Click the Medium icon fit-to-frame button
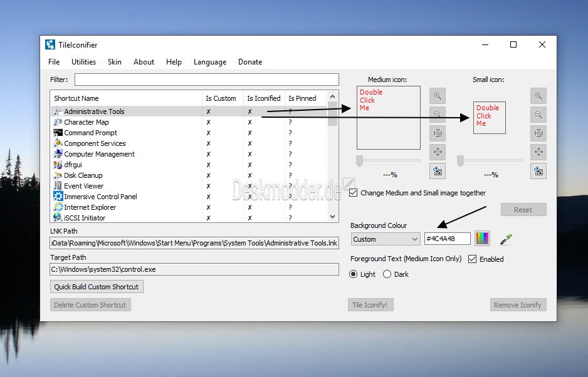This screenshot has width=588, height=377. tap(438, 133)
